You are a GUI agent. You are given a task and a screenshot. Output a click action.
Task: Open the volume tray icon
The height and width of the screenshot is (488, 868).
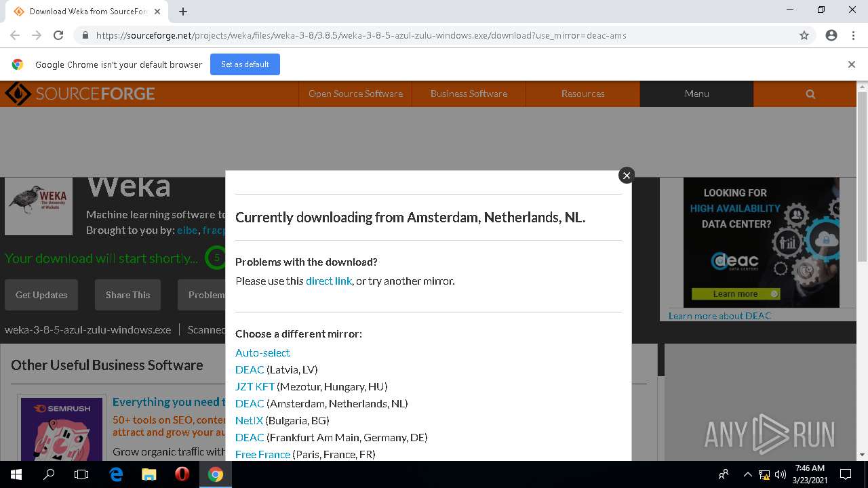point(780,474)
